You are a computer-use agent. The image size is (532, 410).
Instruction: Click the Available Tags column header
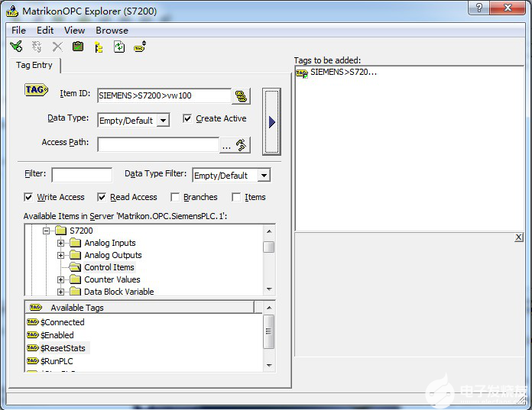click(x=140, y=308)
